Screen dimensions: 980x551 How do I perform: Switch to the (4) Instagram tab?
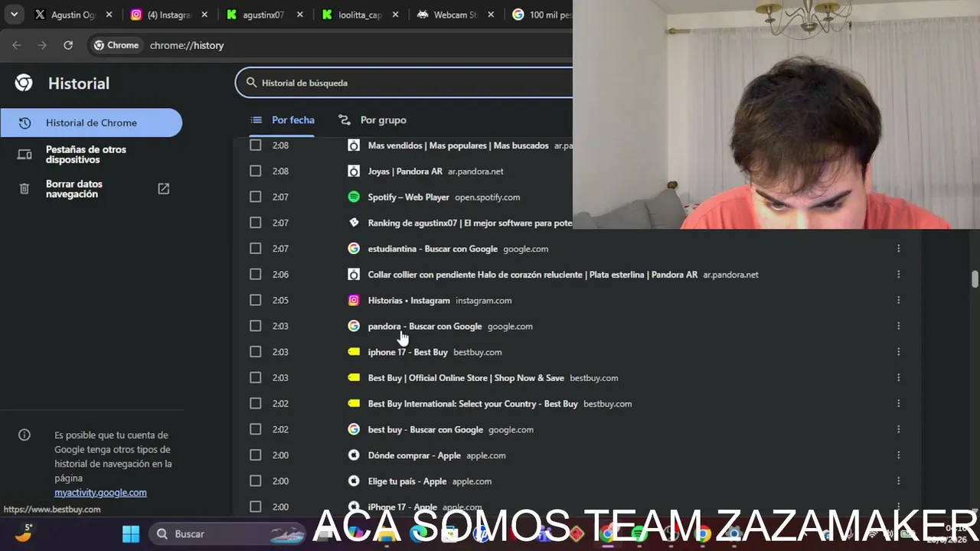pos(168,15)
